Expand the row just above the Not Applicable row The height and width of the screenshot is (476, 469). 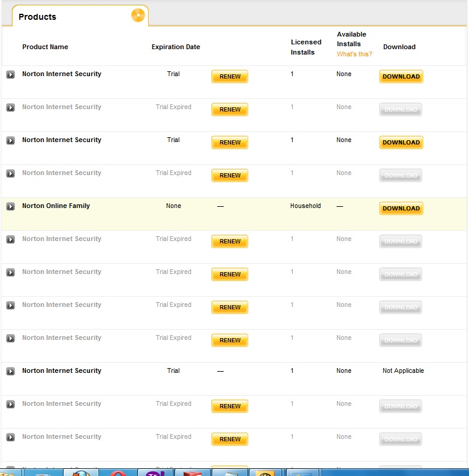(11, 338)
